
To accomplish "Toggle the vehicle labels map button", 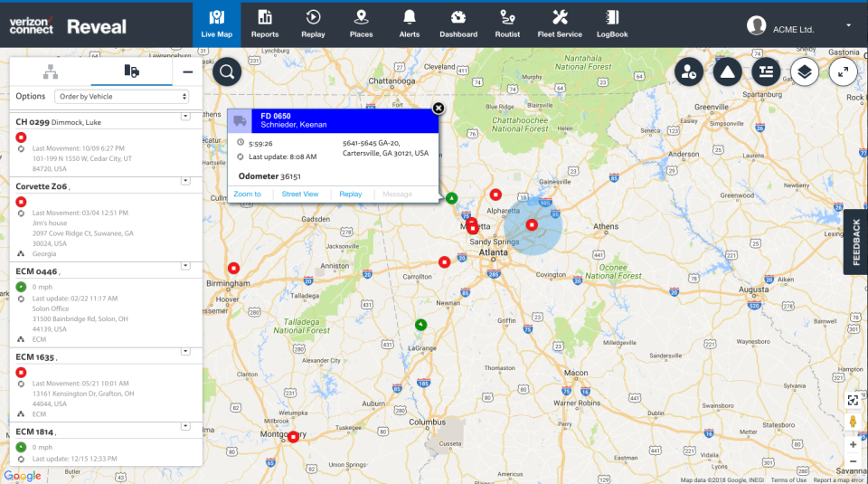I will 766,71.
